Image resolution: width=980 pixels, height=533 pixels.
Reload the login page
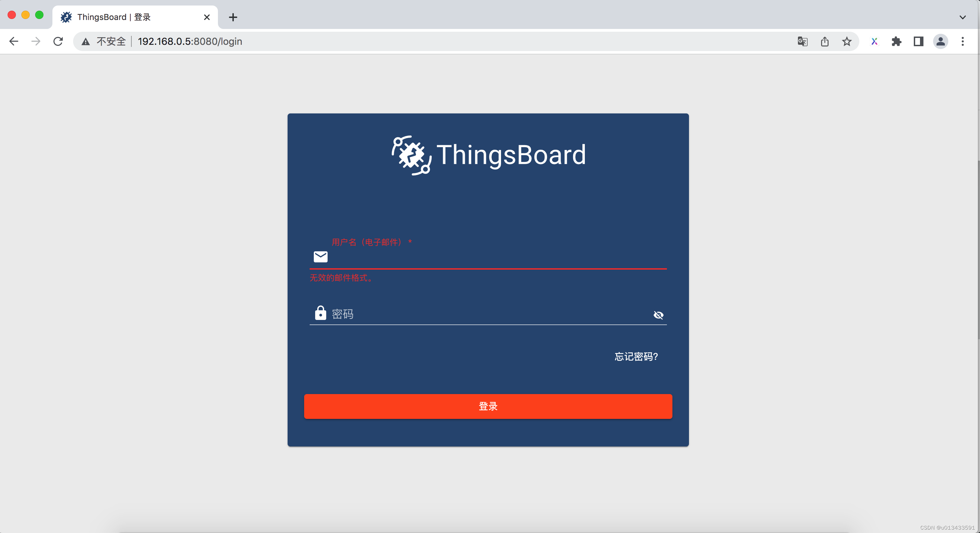pyautogui.click(x=58, y=41)
